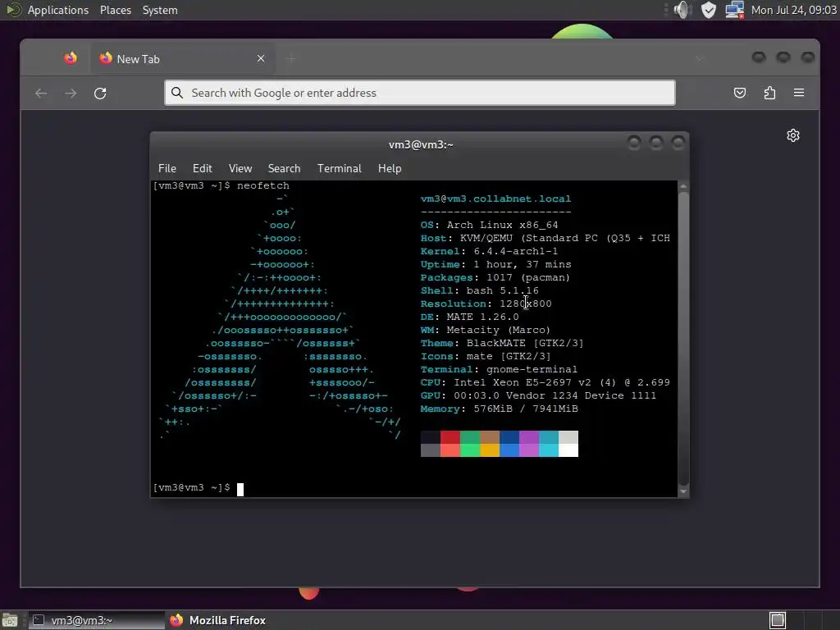Select the New Tab browser tab
The image size is (840, 630).
coord(183,59)
